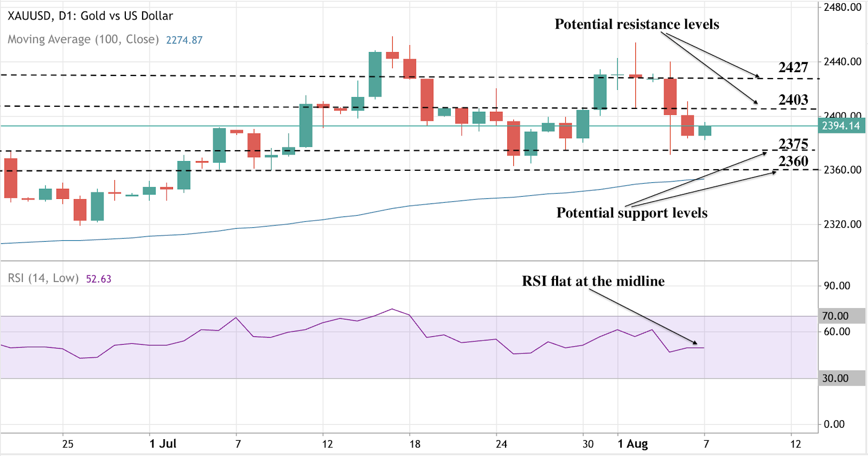
Task: Click the 2394.14 current price tag
Action: [x=840, y=126]
